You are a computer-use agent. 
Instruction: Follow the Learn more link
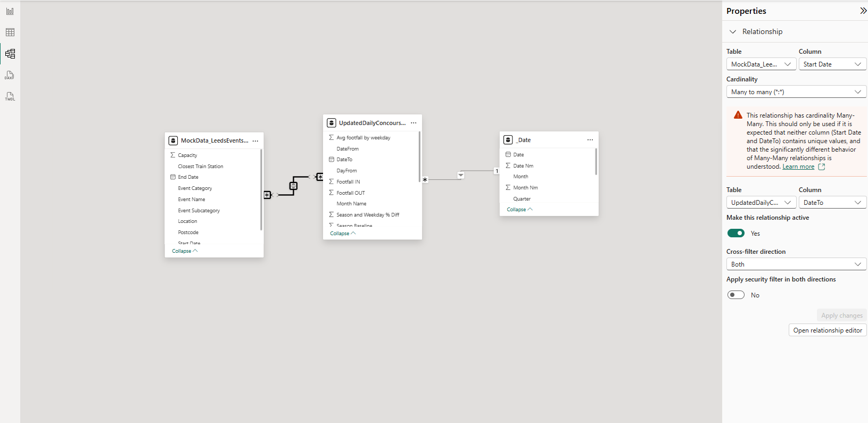[x=798, y=167]
